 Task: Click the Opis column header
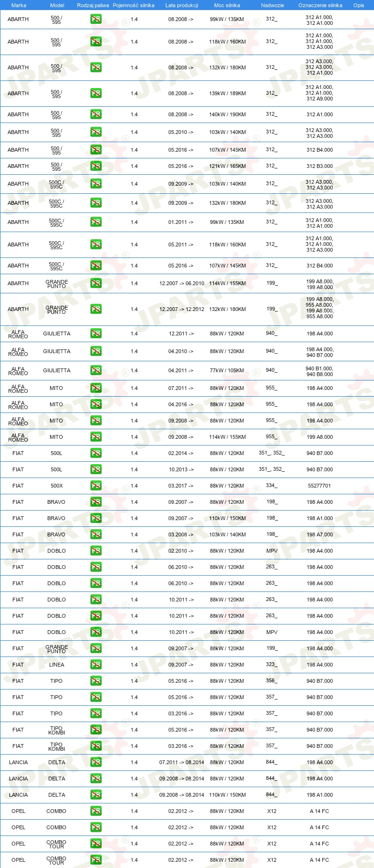tap(359, 5)
